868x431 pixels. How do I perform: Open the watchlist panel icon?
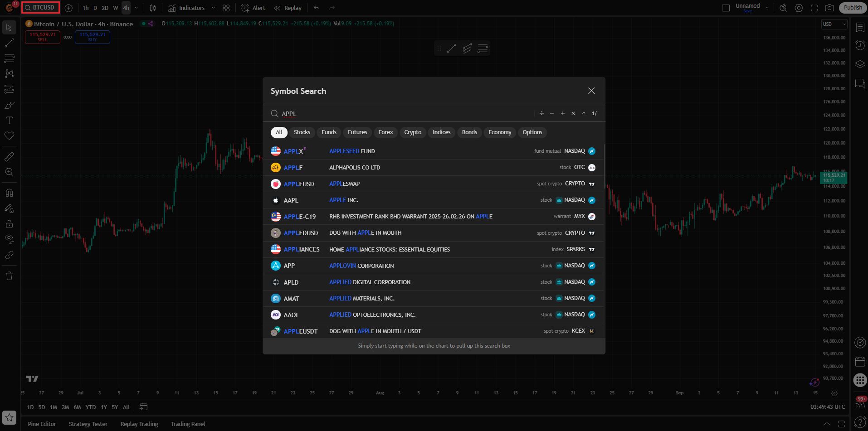[x=860, y=28]
